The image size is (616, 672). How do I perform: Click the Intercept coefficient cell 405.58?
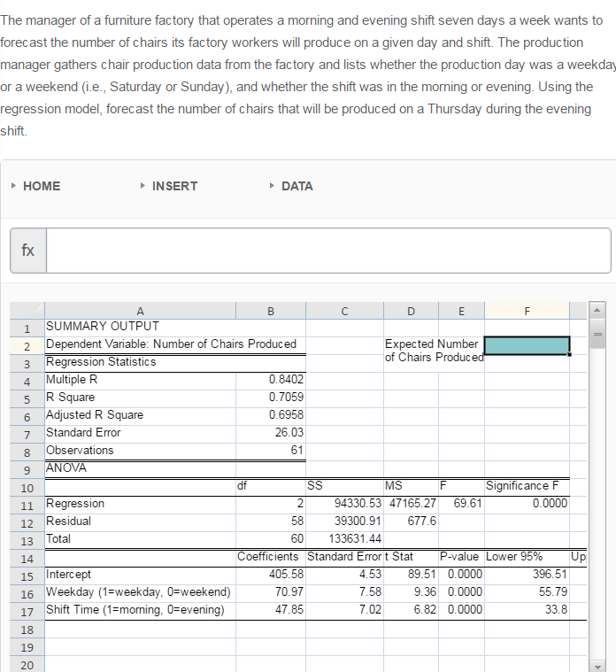click(x=271, y=575)
